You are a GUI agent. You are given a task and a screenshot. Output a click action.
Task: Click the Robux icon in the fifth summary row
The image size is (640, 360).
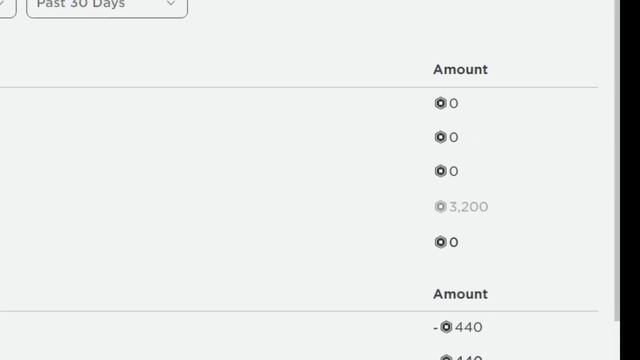pos(440,242)
